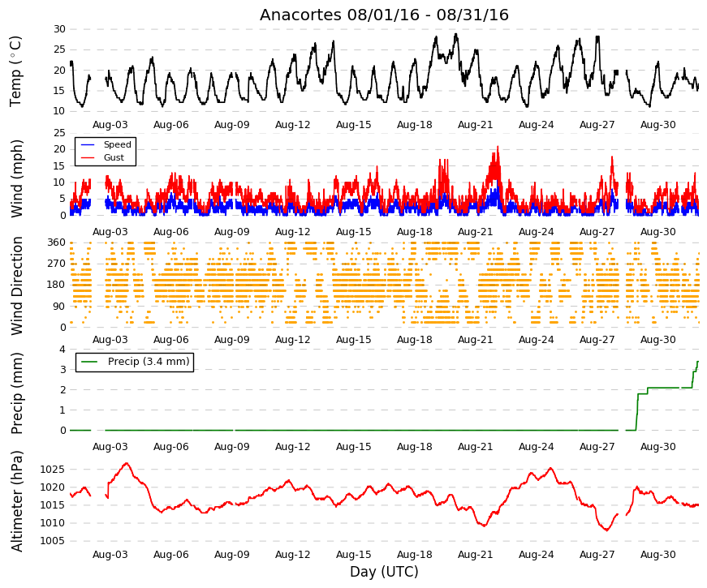Click the Day (UTC) x-axis label
Viewport: 707px width, 588px height.
384,572
